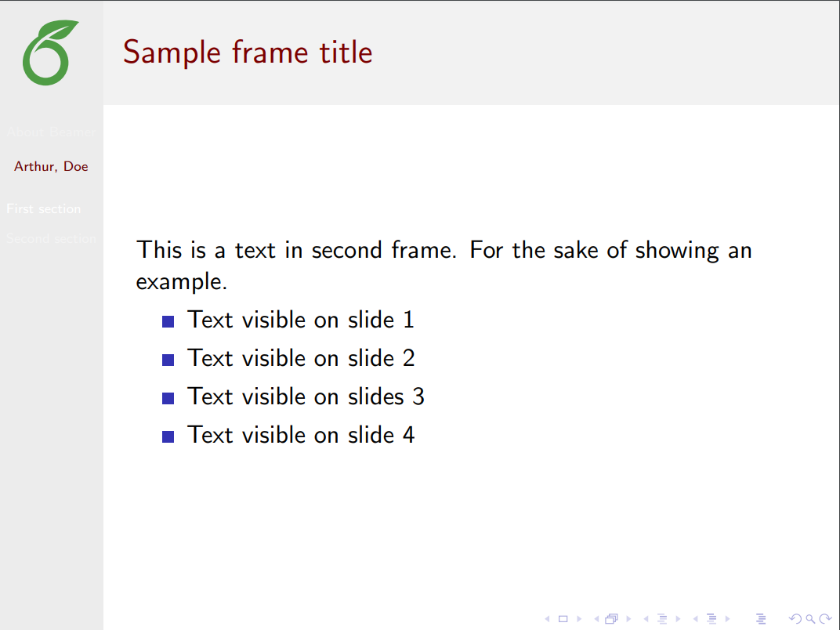Go to next slide arrow
This screenshot has height=630, width=840.
pos(579,619)
